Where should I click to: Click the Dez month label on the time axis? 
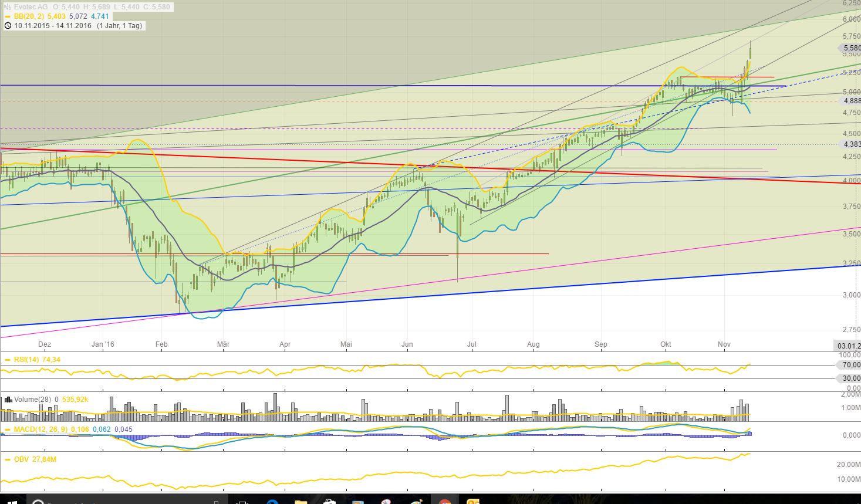tap(44, 344)
